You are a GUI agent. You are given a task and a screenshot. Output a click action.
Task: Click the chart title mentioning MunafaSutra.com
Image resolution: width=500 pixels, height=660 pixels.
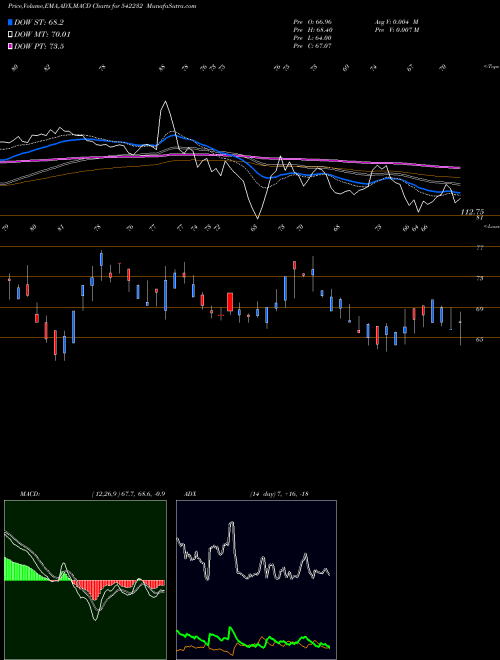102,6
